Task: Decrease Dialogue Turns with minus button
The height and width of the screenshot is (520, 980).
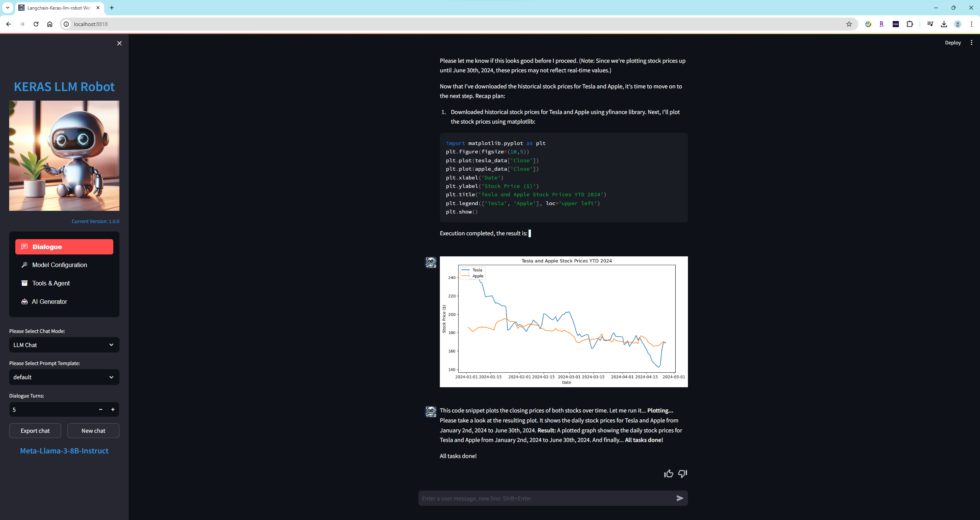Action: coord(101,409)
